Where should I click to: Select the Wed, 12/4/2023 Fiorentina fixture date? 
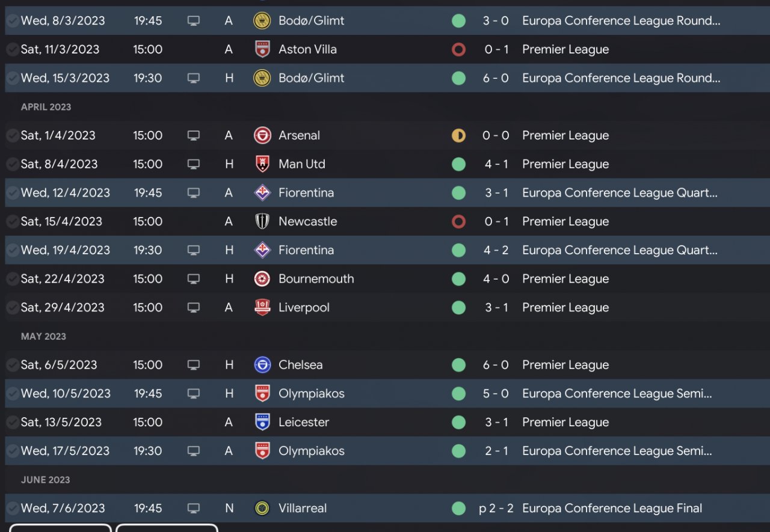[x=65, y=193]
